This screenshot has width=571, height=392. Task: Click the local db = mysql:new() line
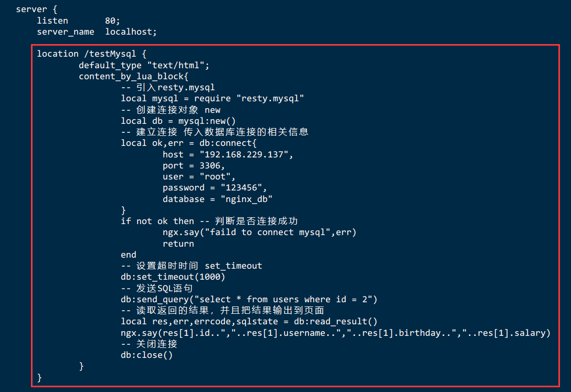[x=178, y=121]
